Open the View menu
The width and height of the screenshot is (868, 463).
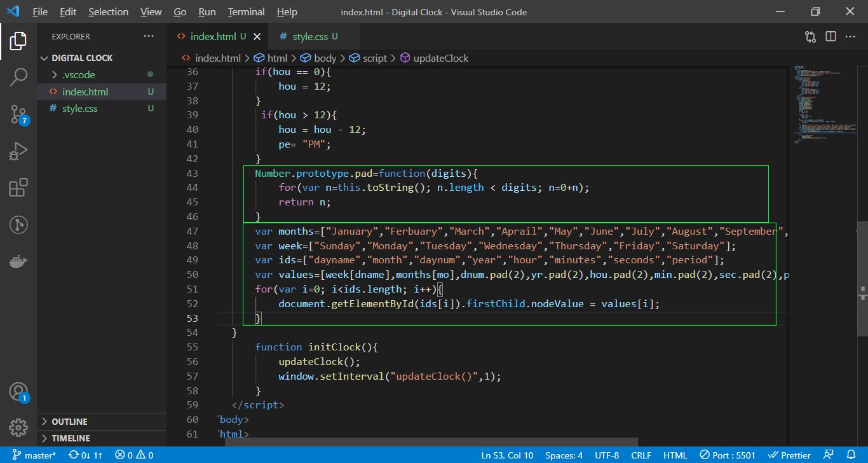151,11
